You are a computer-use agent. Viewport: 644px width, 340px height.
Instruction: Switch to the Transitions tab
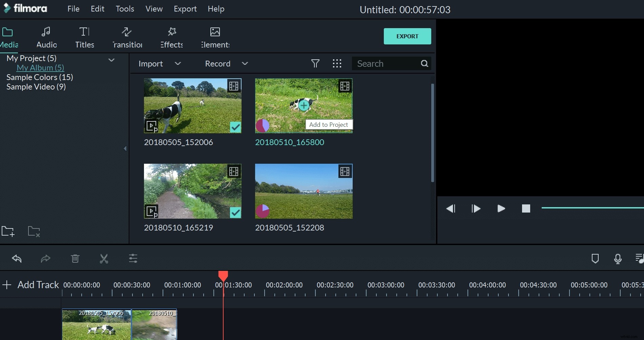(127, 37)
